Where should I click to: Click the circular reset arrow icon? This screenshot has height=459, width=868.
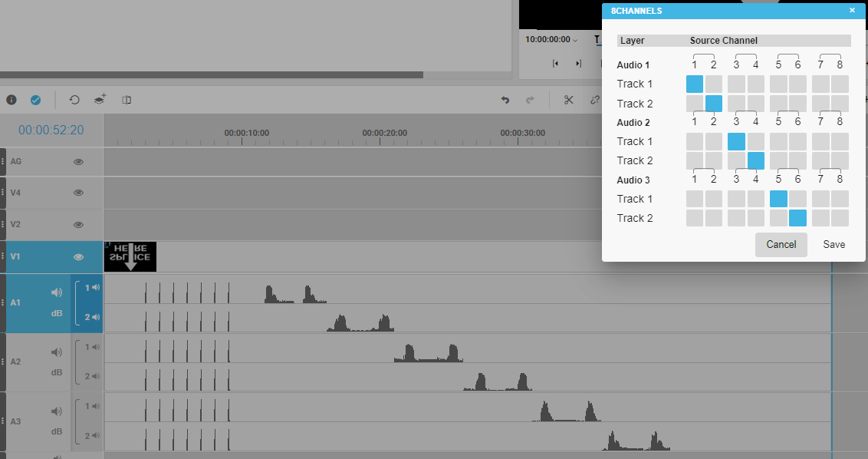tap(74, 100)
